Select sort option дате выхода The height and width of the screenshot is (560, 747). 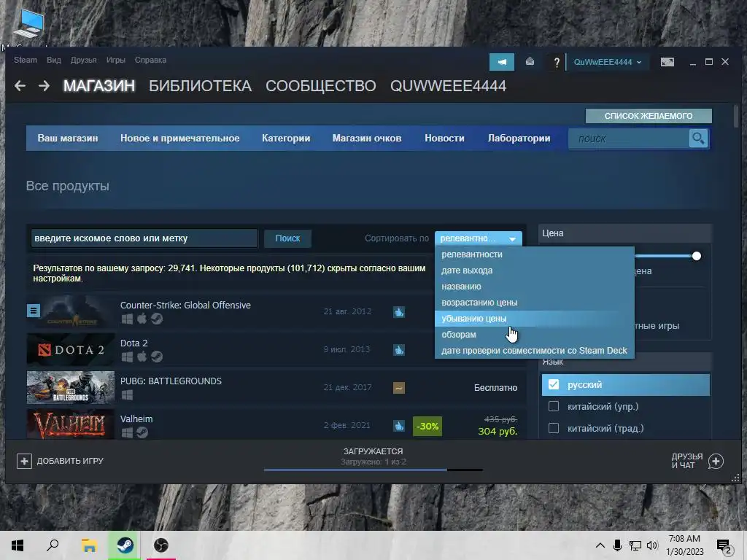[535, 271]
